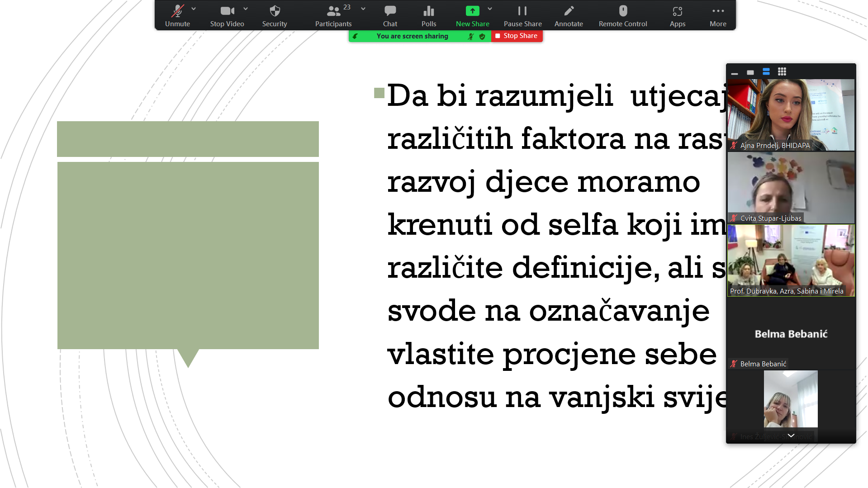
Task: Expand audio options arrow beside Unmute
Action: tap(194, 9)
